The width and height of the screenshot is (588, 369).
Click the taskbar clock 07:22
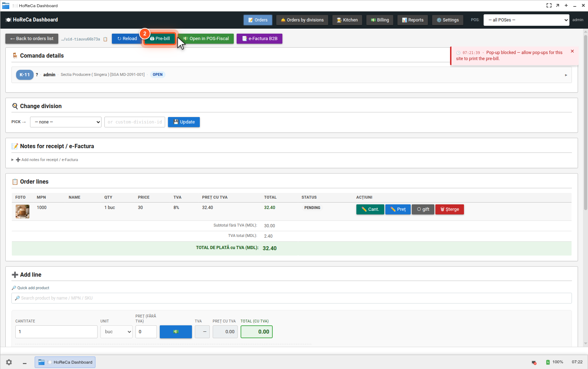tap(577, 362)
